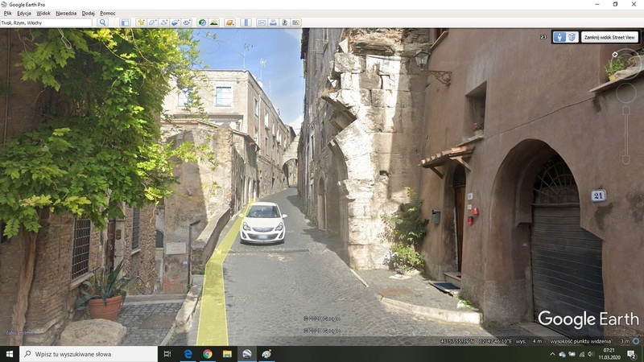The width and height of the screenshot is (644, 362).
Task: Click the ruler measurement tool
Action: point(246,23)
